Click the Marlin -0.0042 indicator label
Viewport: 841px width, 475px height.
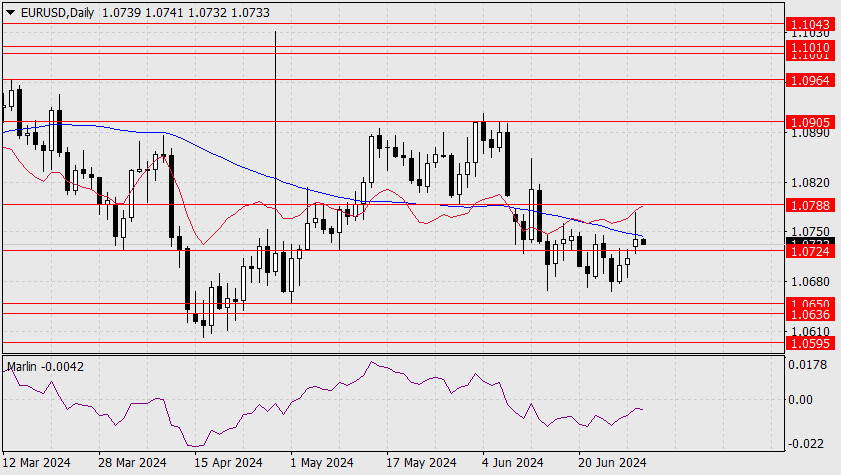pyautogui.click(x=45, y=367)
